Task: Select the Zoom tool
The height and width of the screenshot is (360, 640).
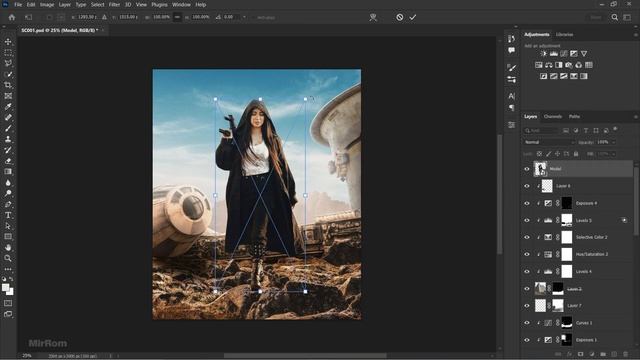Action: click(x=8, y=258)
